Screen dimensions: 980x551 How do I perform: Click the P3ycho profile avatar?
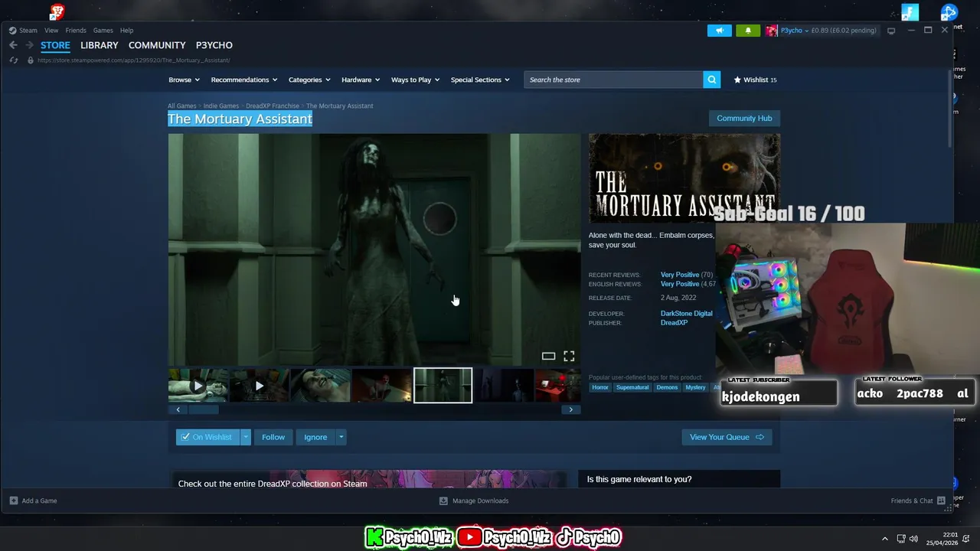point(772,31)
